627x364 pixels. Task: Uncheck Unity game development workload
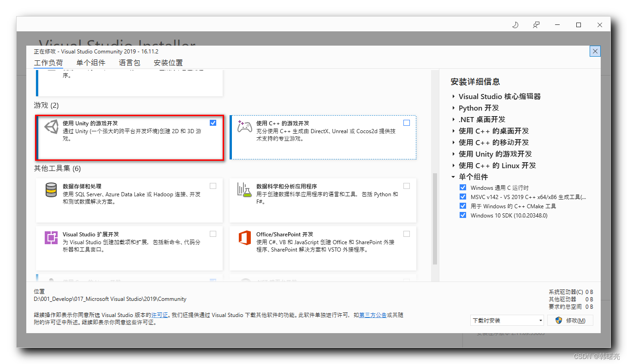click(x=213, y=123)
